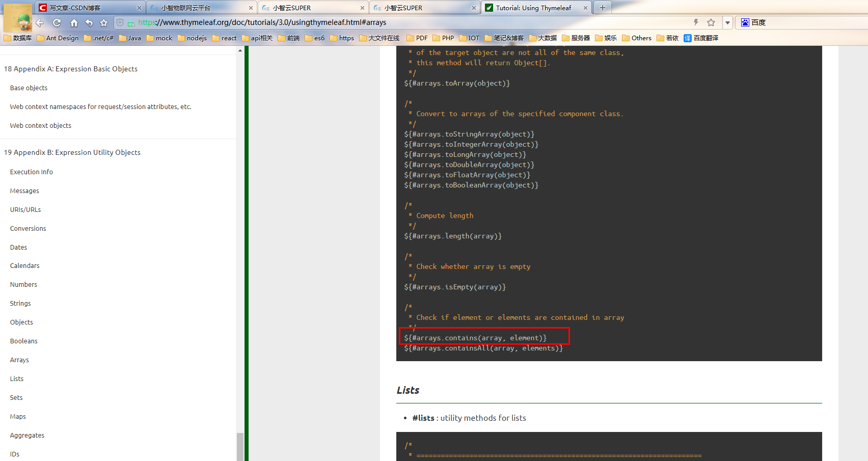
Task: Click the undo restore tab icon
Action: pos(89,22)
